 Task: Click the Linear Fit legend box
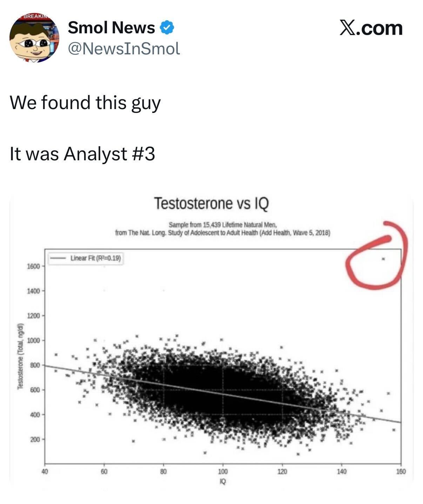click(x=85, y=258)
